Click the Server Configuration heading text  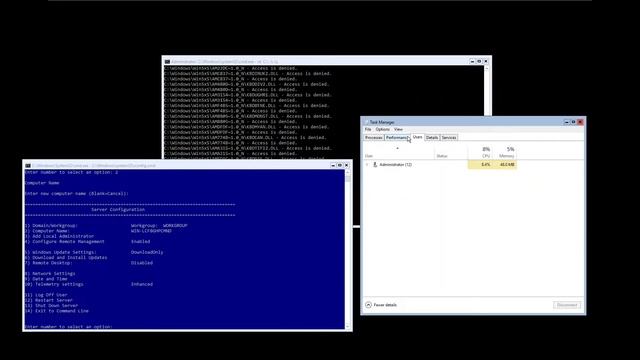pos(118,209)
